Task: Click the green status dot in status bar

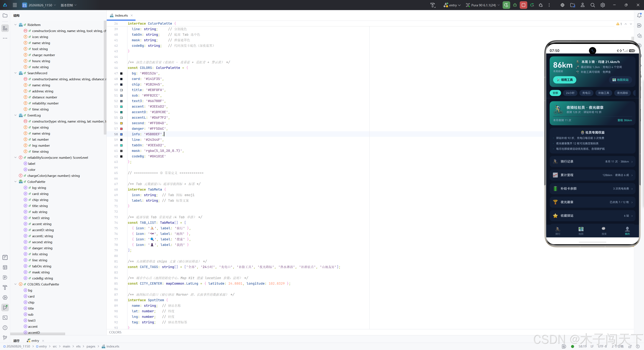Action: (x=573, y=346)
